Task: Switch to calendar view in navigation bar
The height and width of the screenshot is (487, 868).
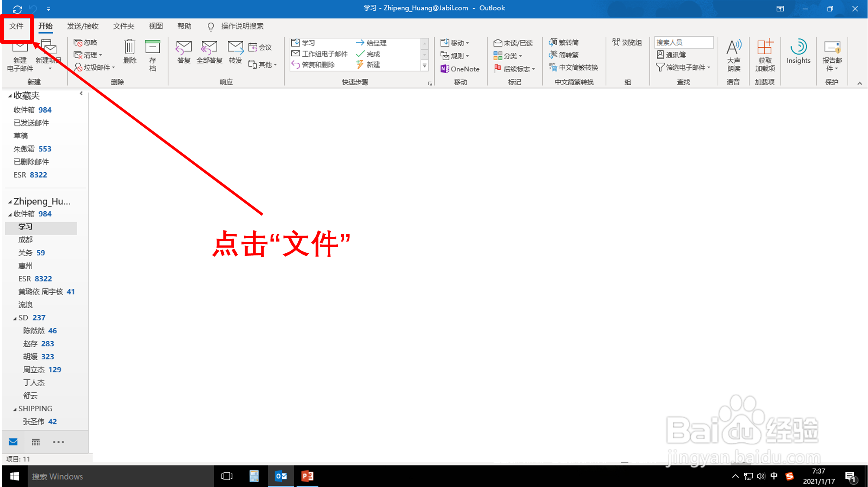Action: point(35,442)
